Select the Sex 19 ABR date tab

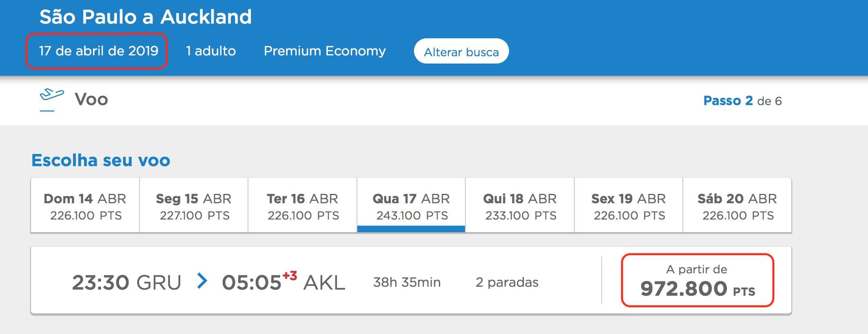point(629,205)
